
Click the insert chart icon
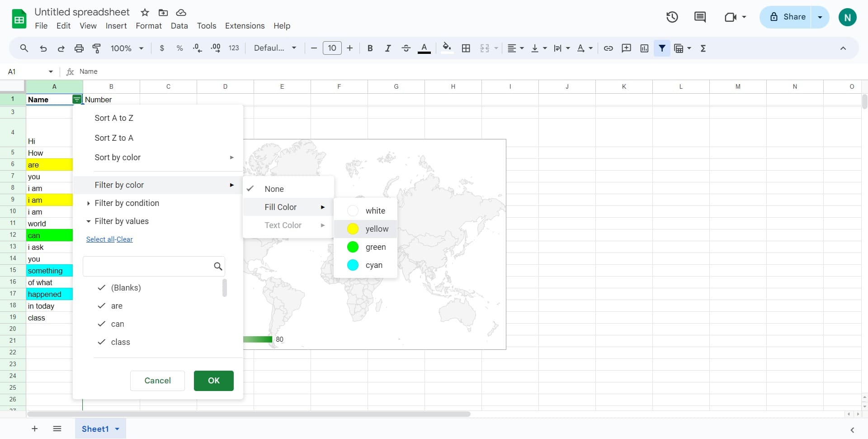pos(644,48)
